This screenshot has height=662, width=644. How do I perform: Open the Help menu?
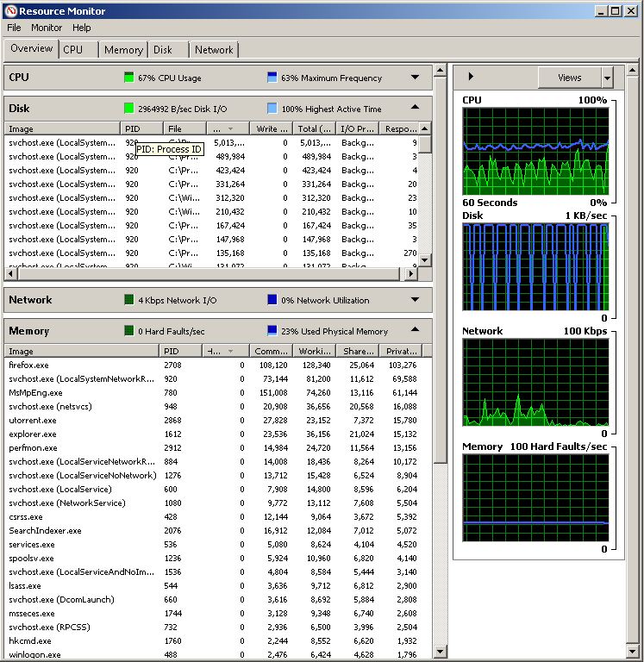tap(82, 28)
